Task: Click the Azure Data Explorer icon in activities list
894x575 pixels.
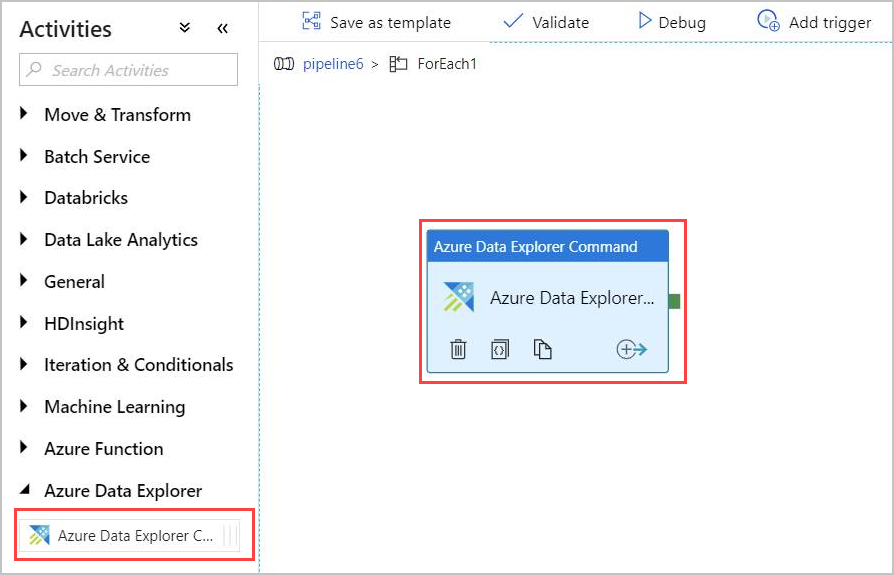Action: click(x=39, y=535)
